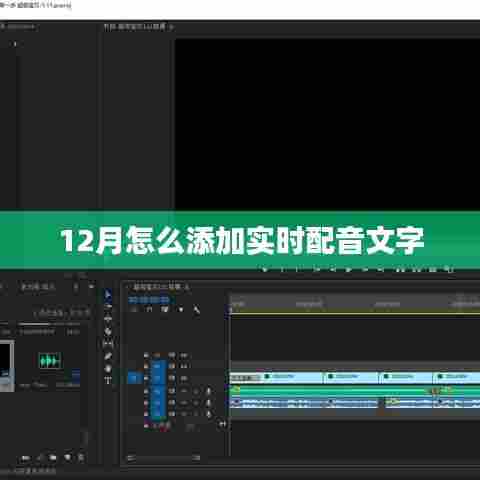Click the timeline out-point jump arrow icon
This screenshot has width=480, height=480.
pos(222,424)
